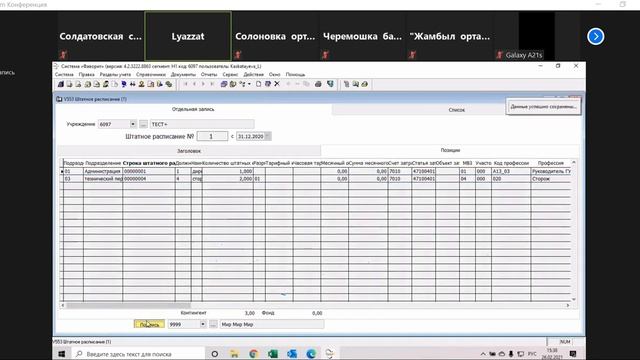The width and height of the screenshot is (640, 360).
Task: Expand Учреждение 6097 dropdown
Action: coord(133,124)
